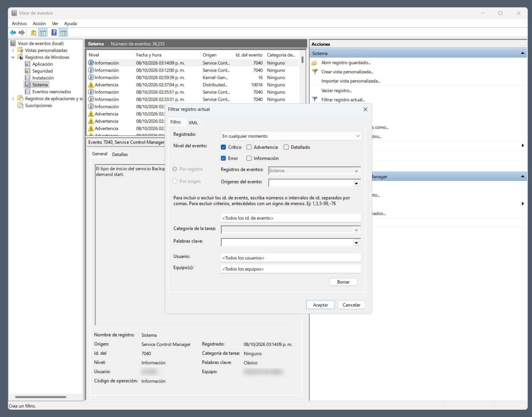This screenshot has height=417, width=532.
Task: Click the Cancelar button
Action: click(x=351, y=305)
